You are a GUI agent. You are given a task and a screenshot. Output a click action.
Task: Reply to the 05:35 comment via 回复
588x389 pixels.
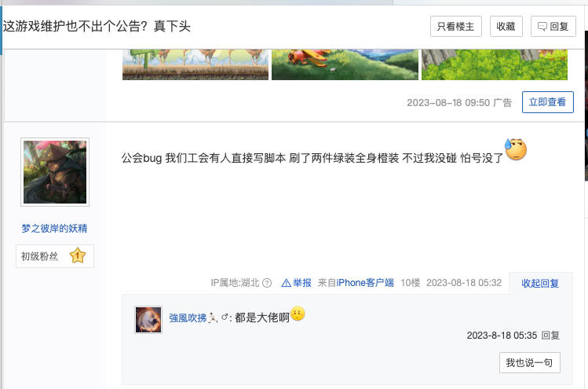[x=550, y=336]
